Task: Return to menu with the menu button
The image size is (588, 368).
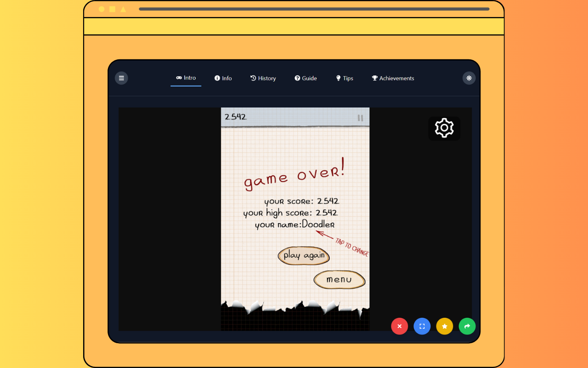Action: click(x=339, y=280)
